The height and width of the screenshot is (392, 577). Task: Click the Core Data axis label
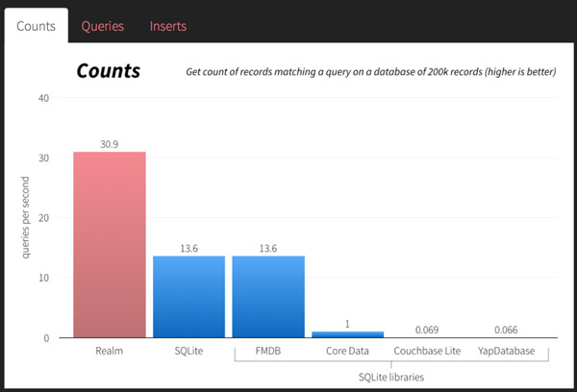point(348,353)
